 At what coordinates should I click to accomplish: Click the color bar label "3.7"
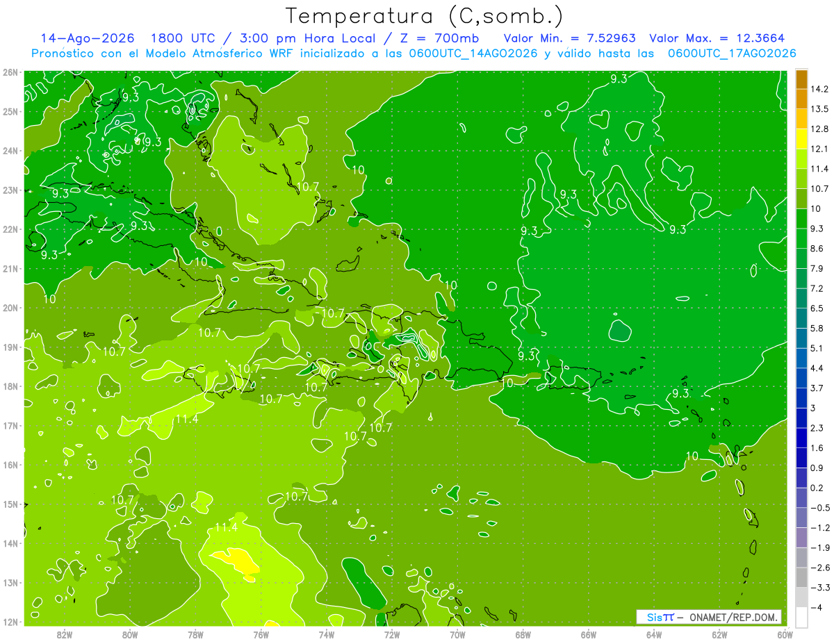point(817,388)
